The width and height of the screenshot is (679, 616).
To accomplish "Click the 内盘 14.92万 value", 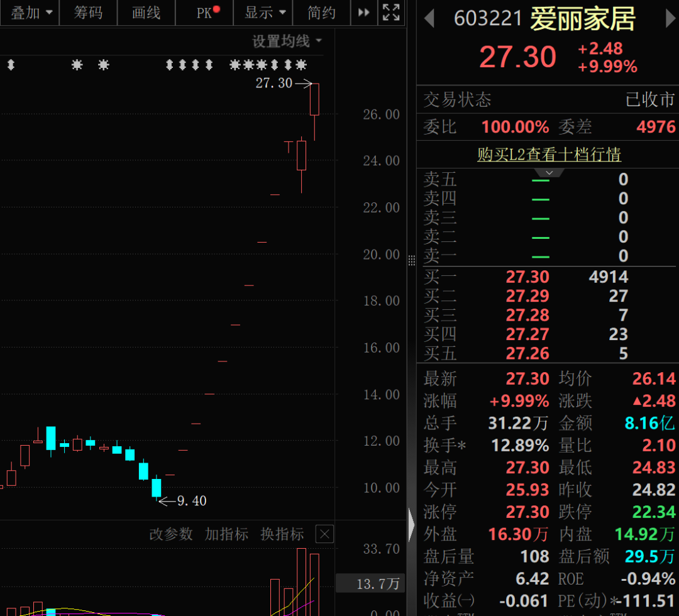I will [645, 534].
